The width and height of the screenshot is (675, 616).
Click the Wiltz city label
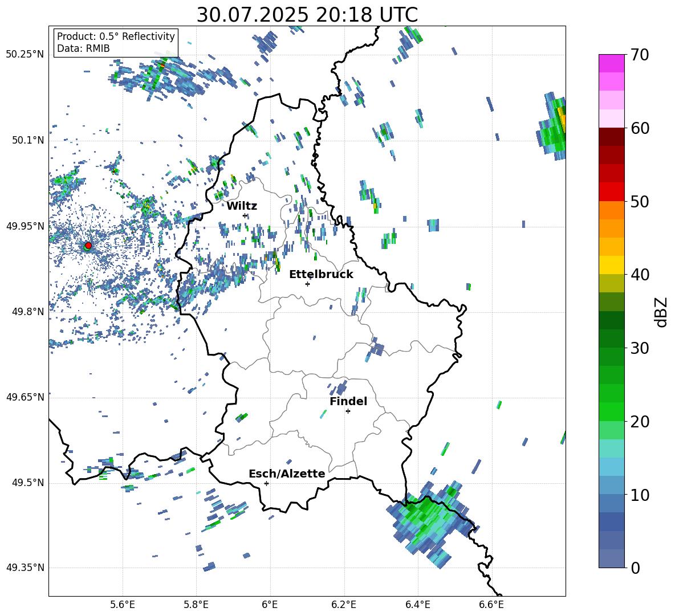pyautogui.click(x=242, y=206)
